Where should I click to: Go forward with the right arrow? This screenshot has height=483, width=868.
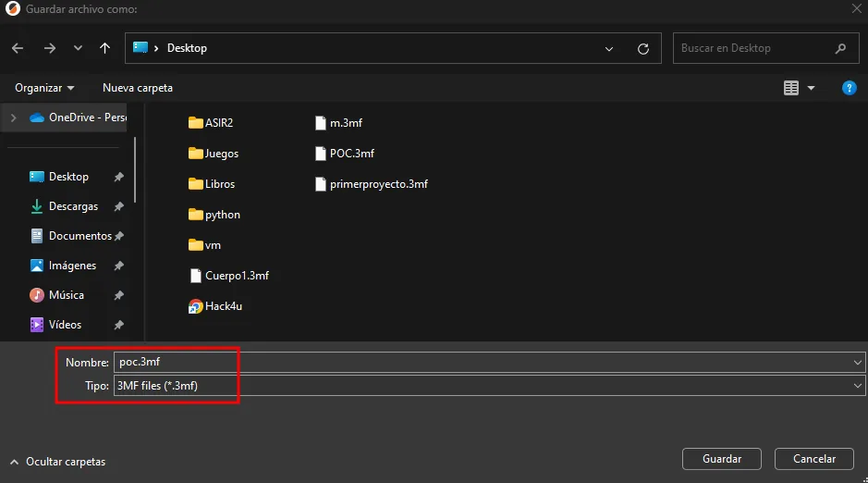[50, 48]
